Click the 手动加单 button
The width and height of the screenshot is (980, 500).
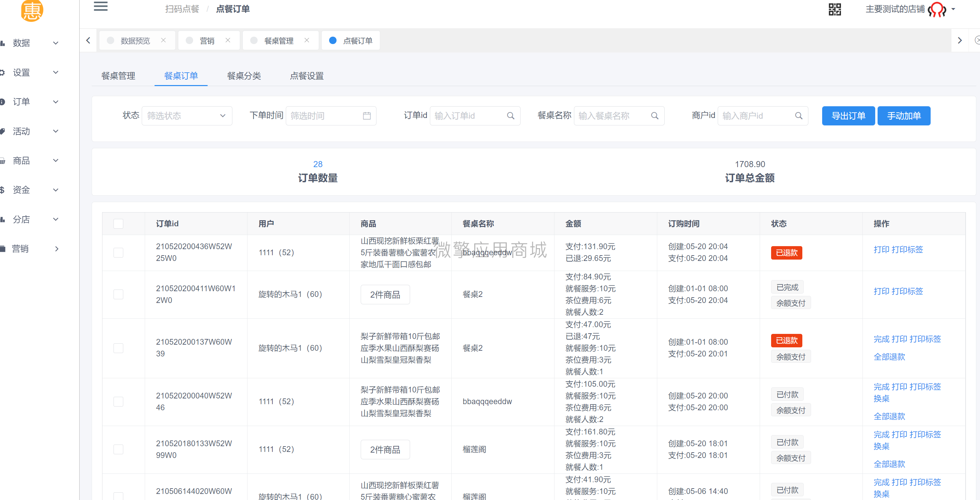(904, 115)
